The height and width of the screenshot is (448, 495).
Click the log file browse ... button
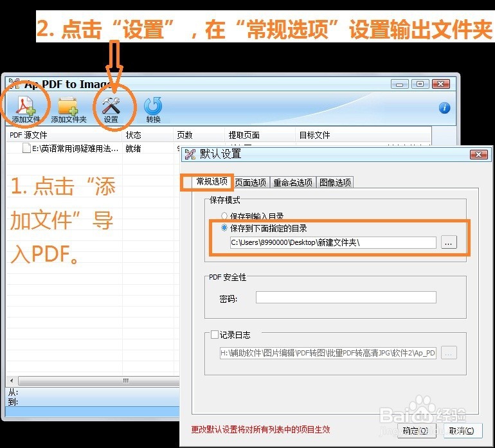click(x=449, y=353)
